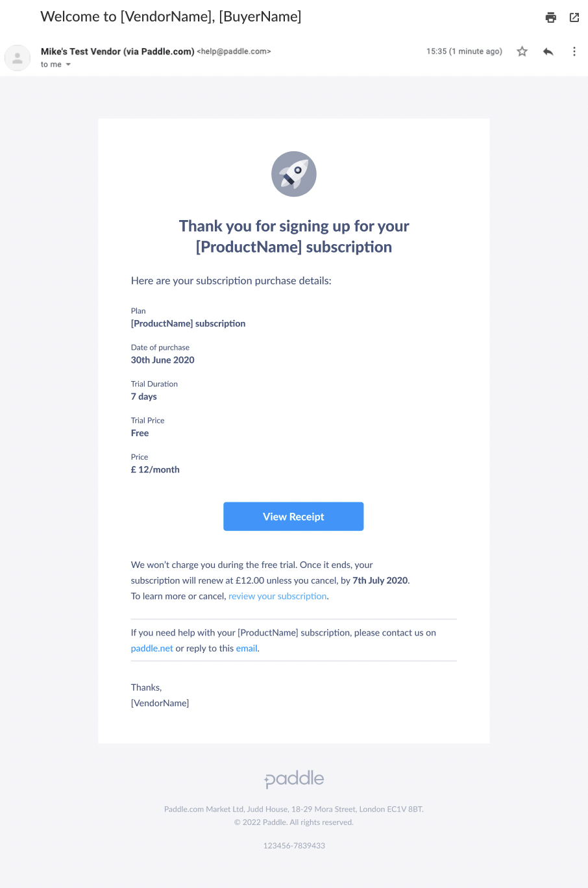Follow the "review your subscription" link
Image resolution: width=588 pixels, height=888 pixels.
(277, 596)
